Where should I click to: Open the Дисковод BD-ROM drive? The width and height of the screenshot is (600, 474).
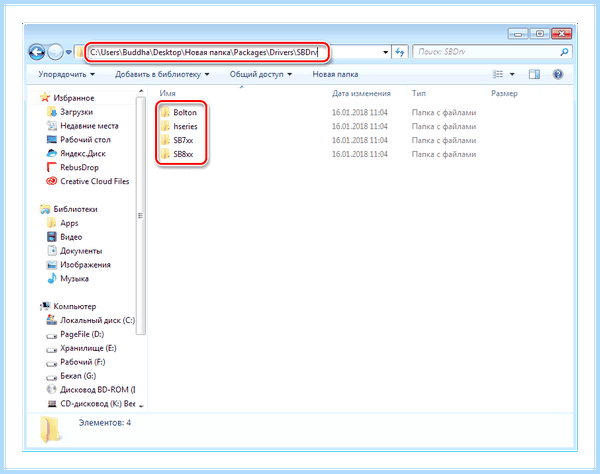coord(97,390)
